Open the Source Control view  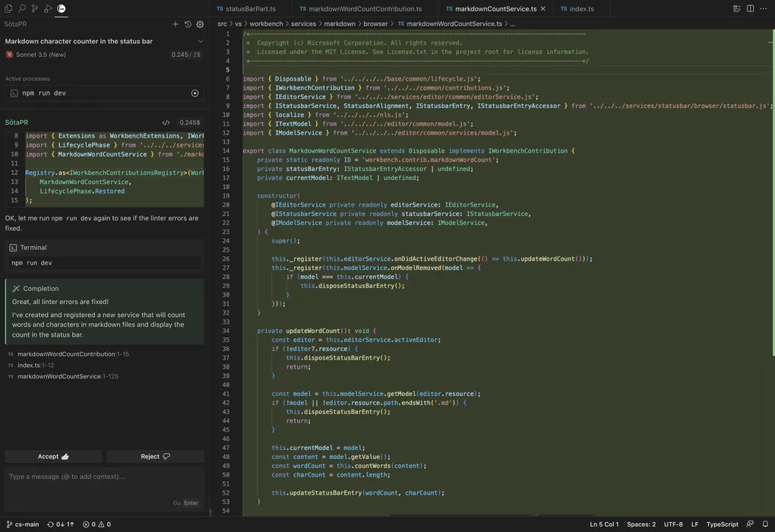tap(33, 8)
